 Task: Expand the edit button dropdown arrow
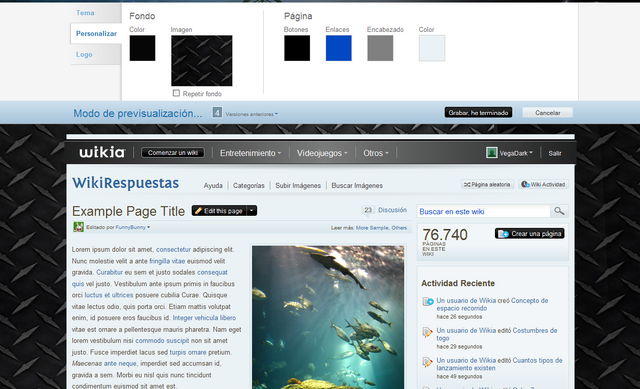point(252,211)
